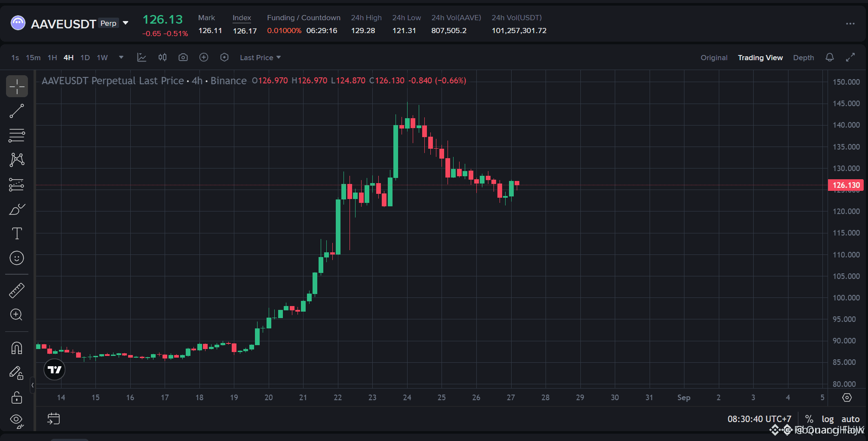Open the horizontal lines tool group
The image size is (868, 441).
click(x=17, y=135)
